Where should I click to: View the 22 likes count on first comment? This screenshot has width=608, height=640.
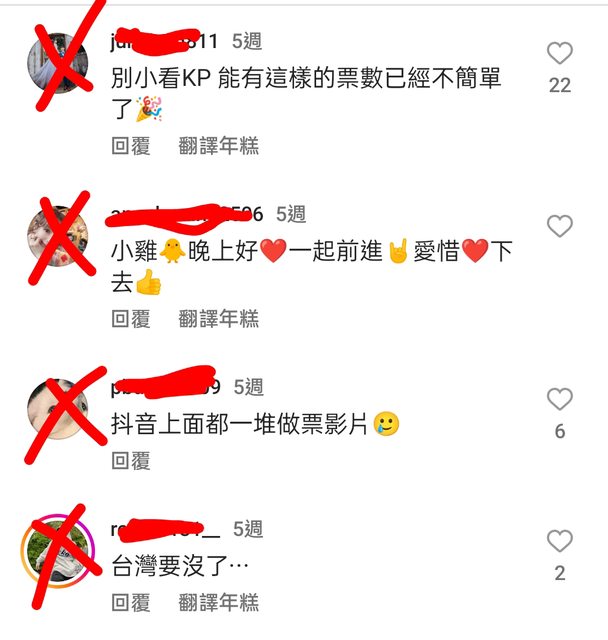(x=559, y=86)
